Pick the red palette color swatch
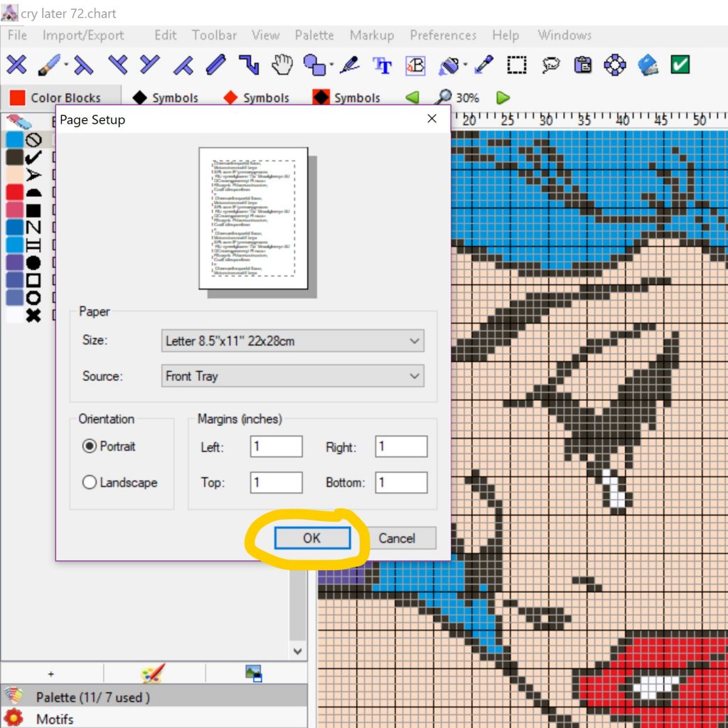728x728 pixels. (x=15, y=192)
